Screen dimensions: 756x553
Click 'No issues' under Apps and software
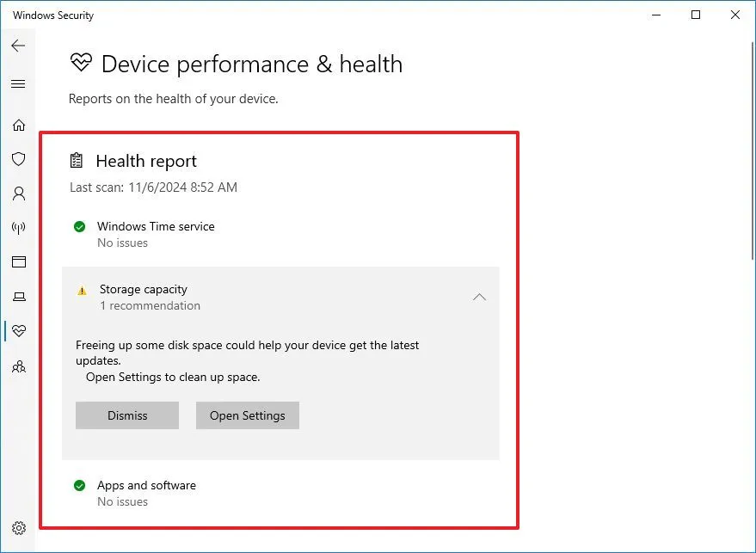[x=122, y=502]
